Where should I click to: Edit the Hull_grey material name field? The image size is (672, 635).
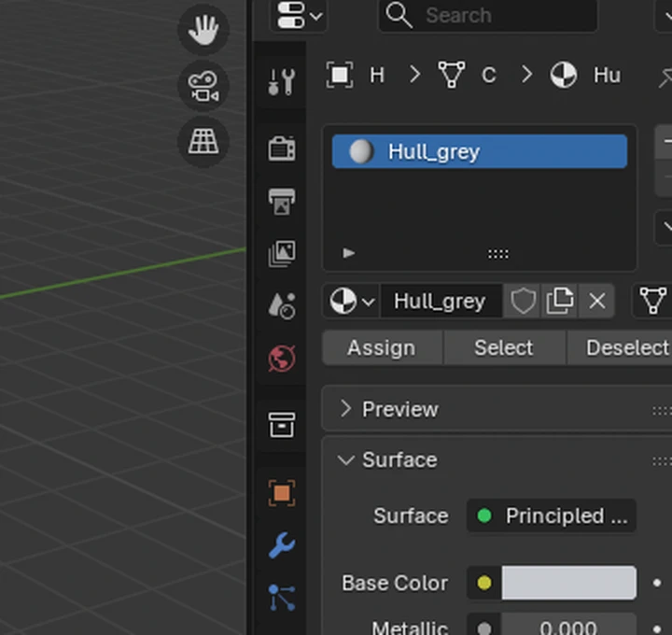441,301
